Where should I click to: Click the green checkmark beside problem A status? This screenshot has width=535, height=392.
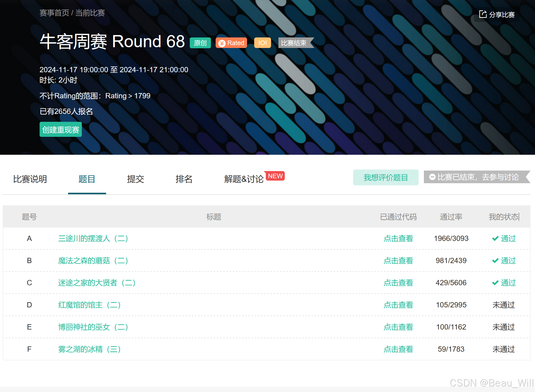[x=495, y=238]
